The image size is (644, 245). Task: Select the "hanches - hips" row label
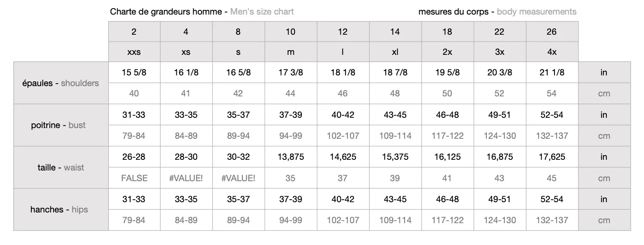59,209
